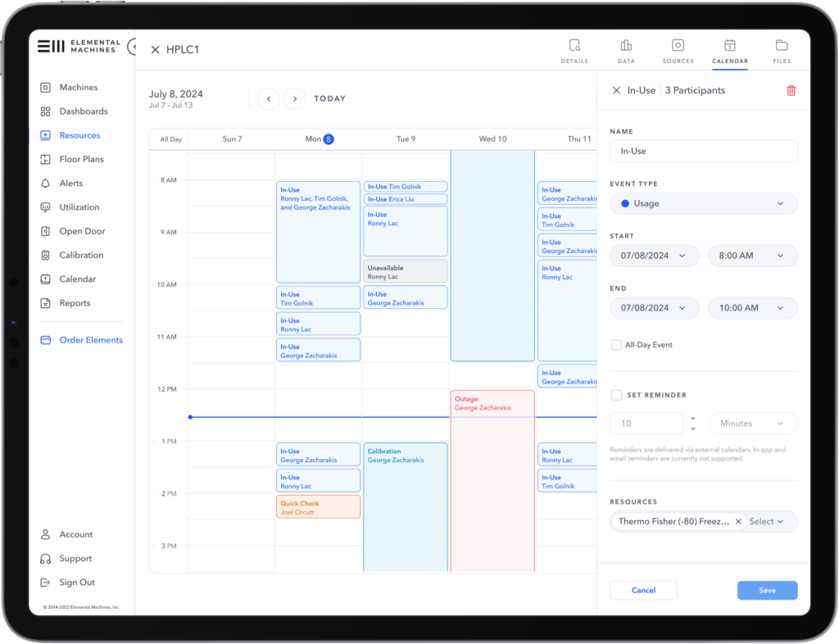This screenshot has width=839, height=644.
Task: Close the HPLC1 resource view
Action: pos(155,50)
